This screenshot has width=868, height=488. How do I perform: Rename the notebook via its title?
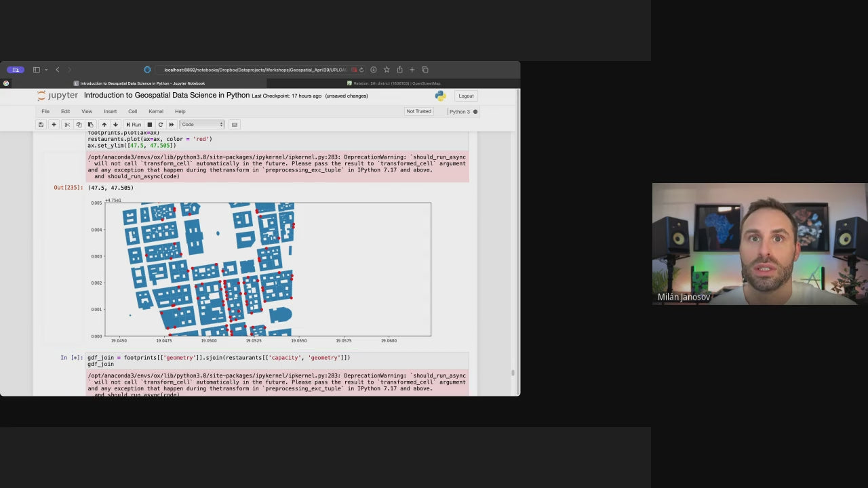[x=167, y=96]
